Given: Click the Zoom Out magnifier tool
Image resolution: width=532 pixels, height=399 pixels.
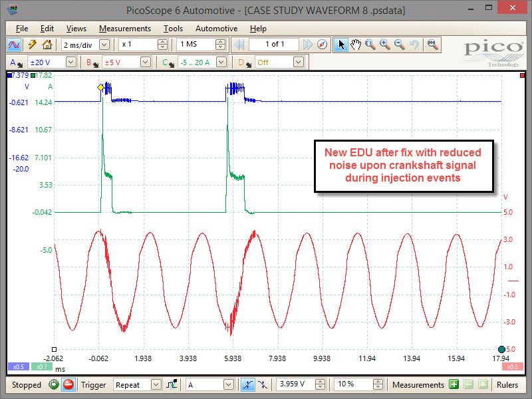Looking at the screenshot, I should coord(400,45).
